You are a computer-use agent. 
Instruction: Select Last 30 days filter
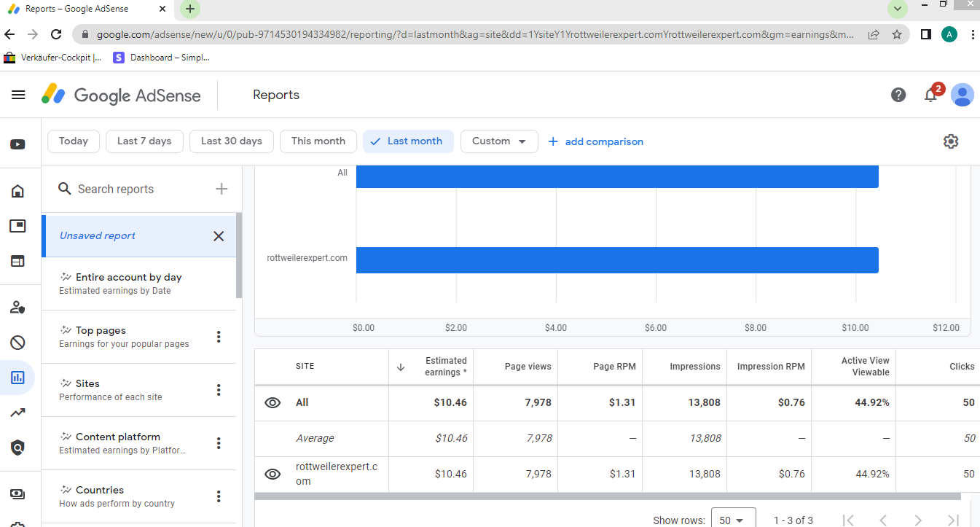point(232,141)
